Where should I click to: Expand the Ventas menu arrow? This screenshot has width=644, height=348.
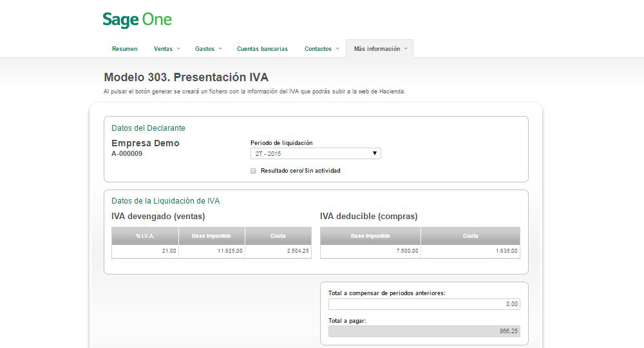[178, 49]
